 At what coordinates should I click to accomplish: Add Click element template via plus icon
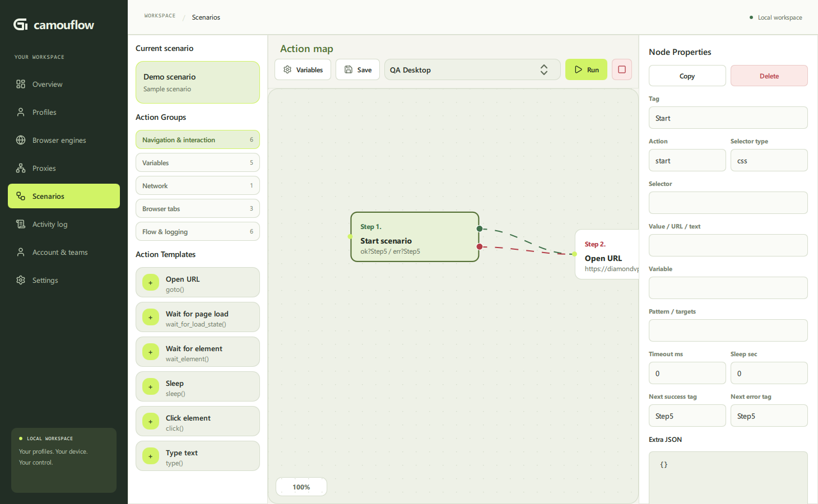pyautogui.click(x=150, y=422)
